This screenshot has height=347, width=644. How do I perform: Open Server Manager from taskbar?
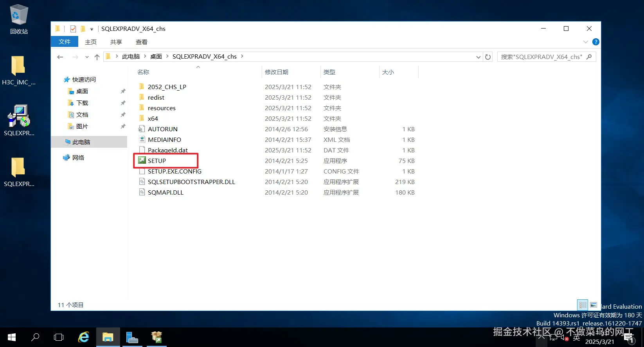(x=132, y=337)
